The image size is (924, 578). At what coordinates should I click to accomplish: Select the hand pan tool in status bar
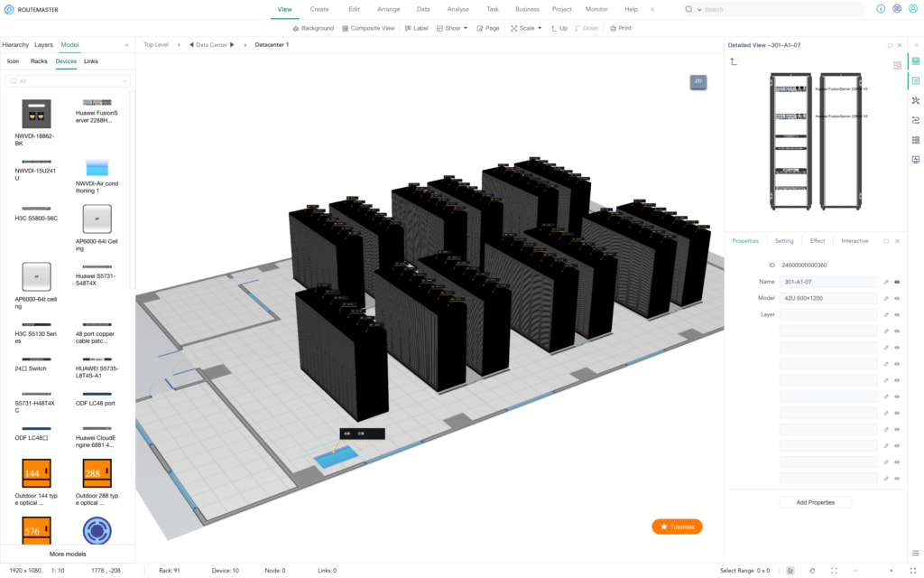tap(812, 571)
